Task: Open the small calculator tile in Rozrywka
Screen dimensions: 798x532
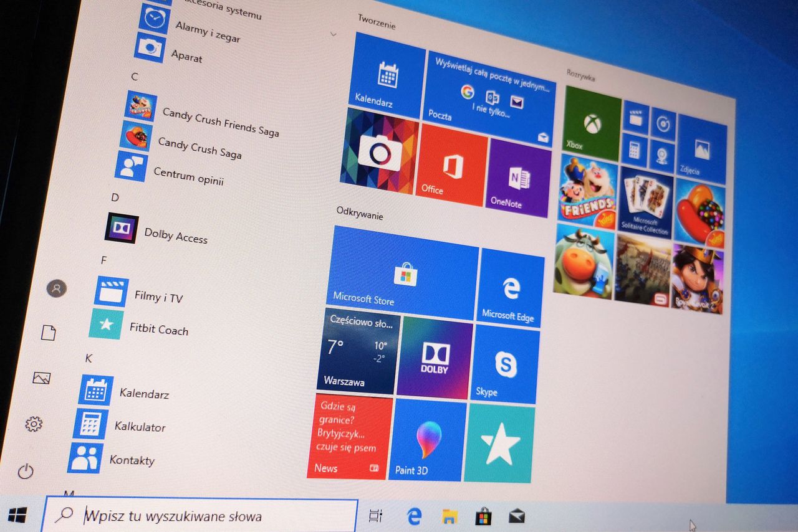Action: coord(635,150)
